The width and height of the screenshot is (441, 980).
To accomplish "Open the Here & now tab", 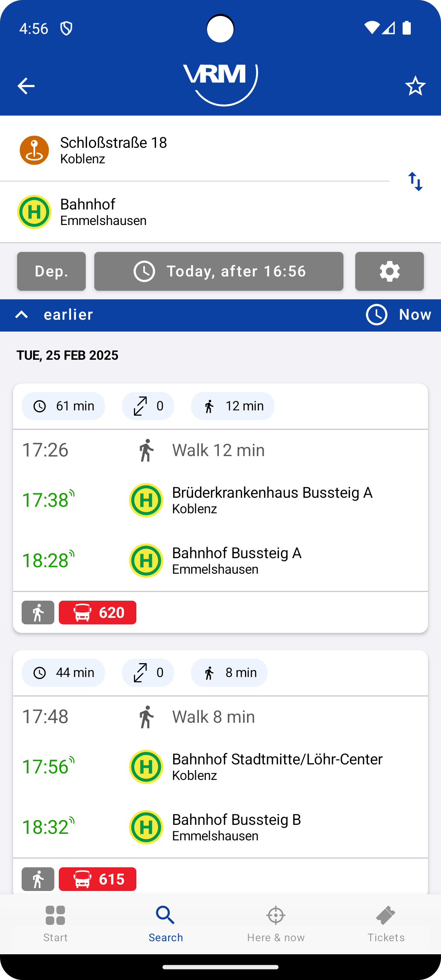I will (276, 924).
